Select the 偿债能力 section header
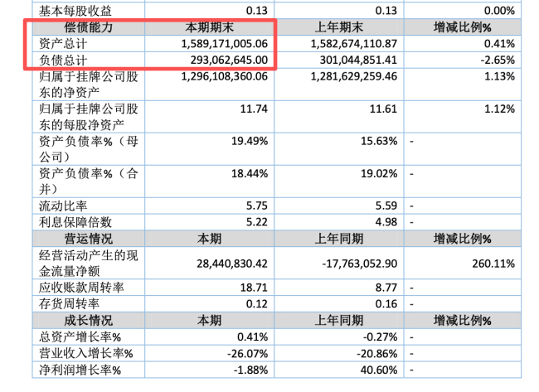 89,27
